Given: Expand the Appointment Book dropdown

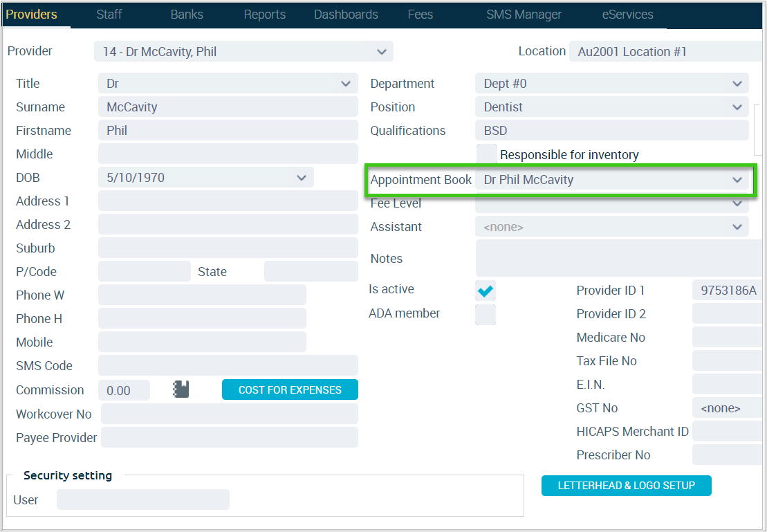Looking at the screenshot, I should click(611, 180).
